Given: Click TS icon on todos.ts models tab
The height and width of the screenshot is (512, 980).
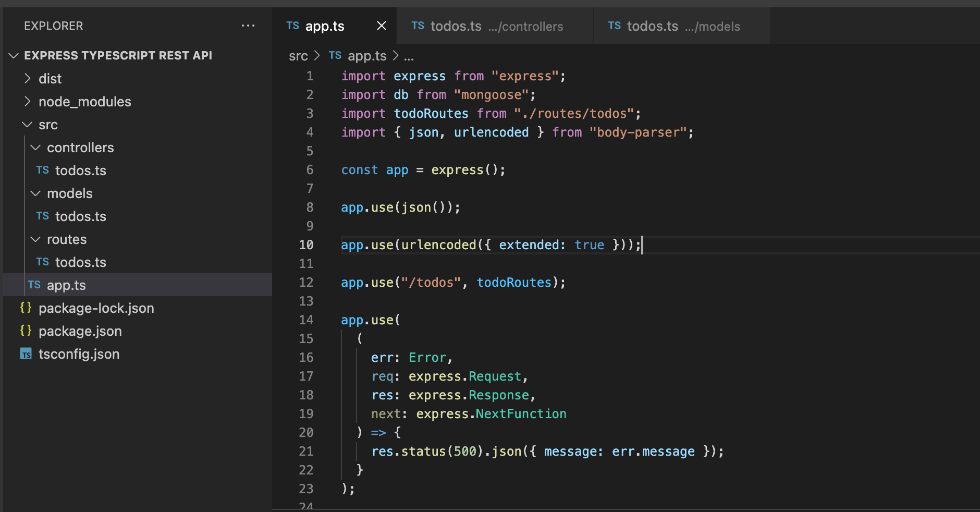Looking at the screenshot, I should tap(615, 26).
